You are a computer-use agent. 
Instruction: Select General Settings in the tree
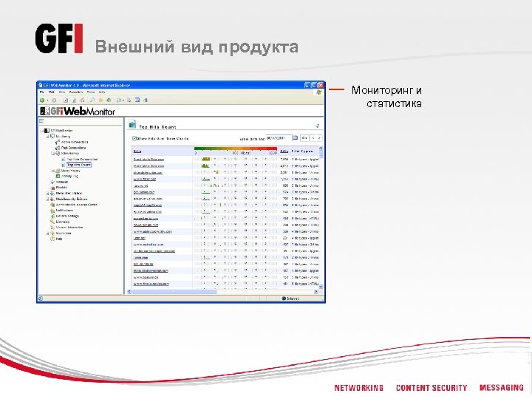pos(67,216)
